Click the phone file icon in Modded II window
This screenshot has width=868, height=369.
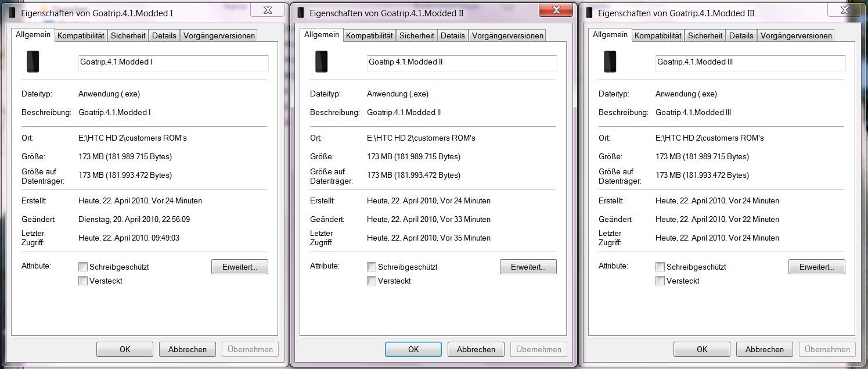(x=322, y=62)
